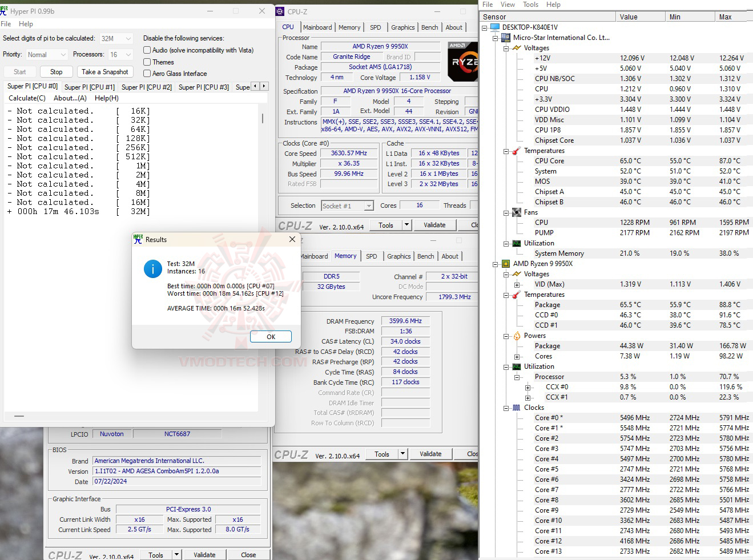Open the HWMonitor View menu
The image size is (753, 560).
pos(508,5)
